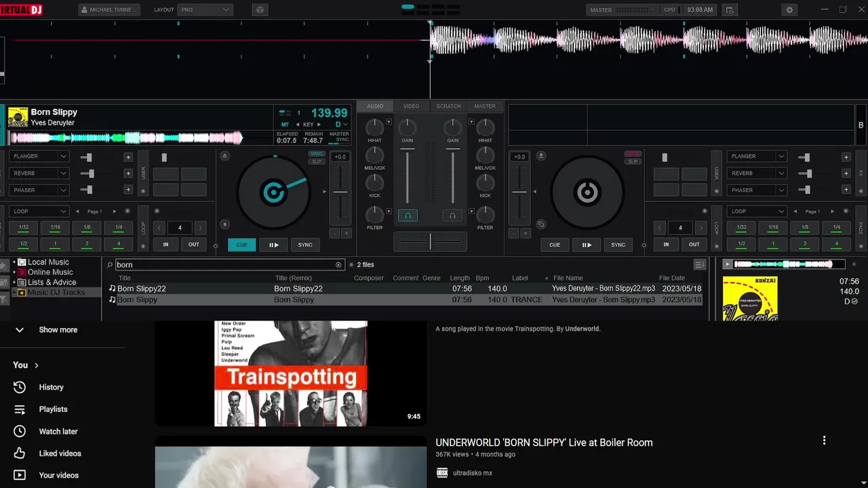Play or pause the right deck
The height and width of the screenshot is (488, 868).
click(x=587, y=245)
